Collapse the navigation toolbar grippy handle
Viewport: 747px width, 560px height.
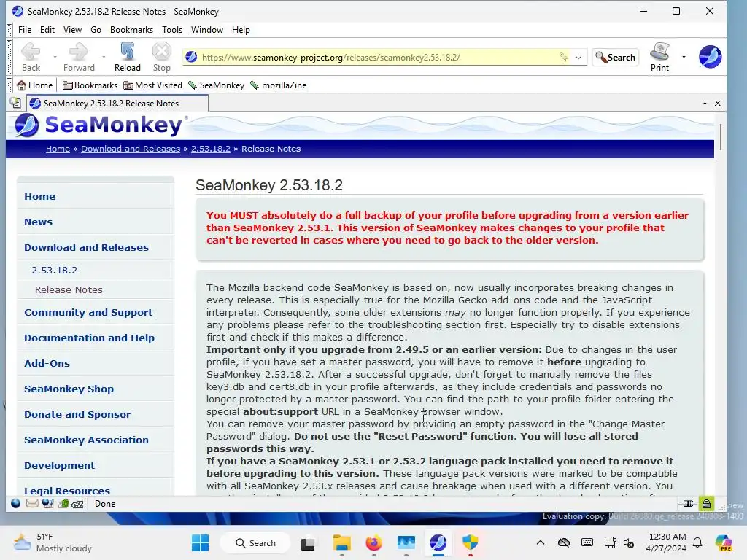(x=9, y=57)
